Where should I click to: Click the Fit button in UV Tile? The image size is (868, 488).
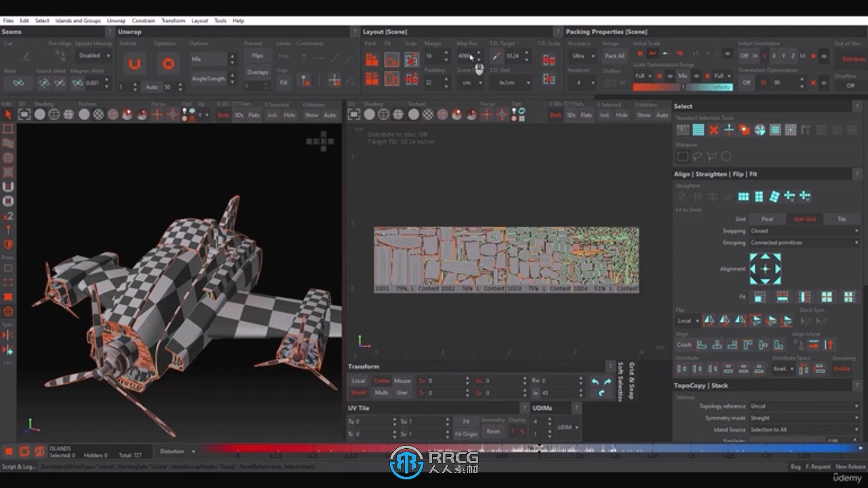point(466,421)
